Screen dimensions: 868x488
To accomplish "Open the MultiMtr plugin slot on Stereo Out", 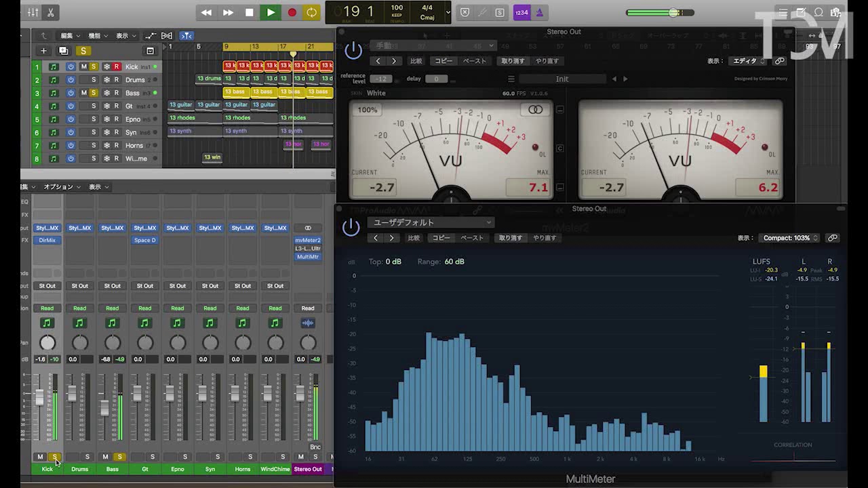I will [308, 257].
